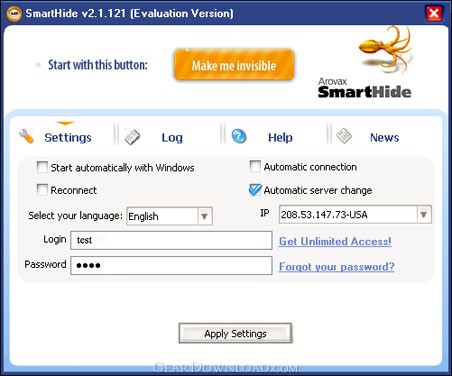Expand the IP server dropdown arrow
This screenshot has height=376, width=452.
tap(424, 214)
